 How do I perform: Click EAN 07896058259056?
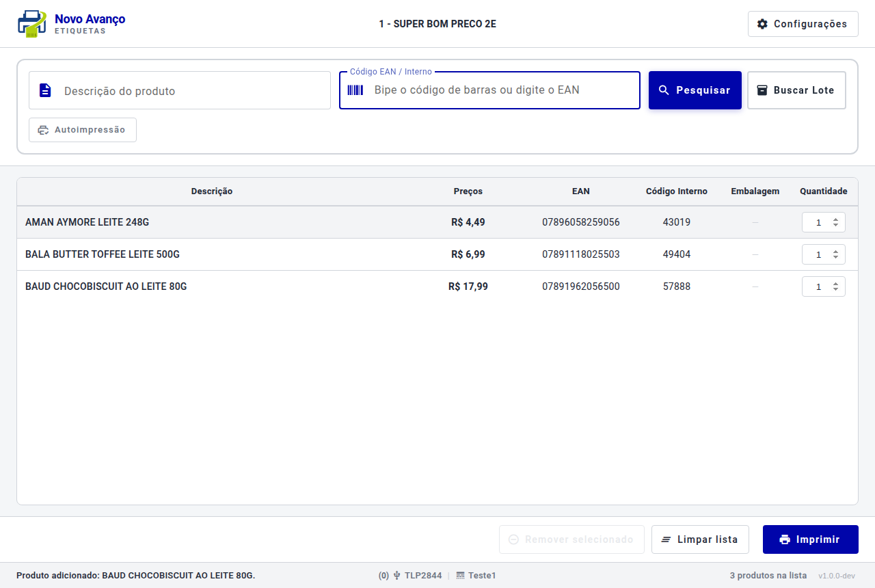[581, 222]
